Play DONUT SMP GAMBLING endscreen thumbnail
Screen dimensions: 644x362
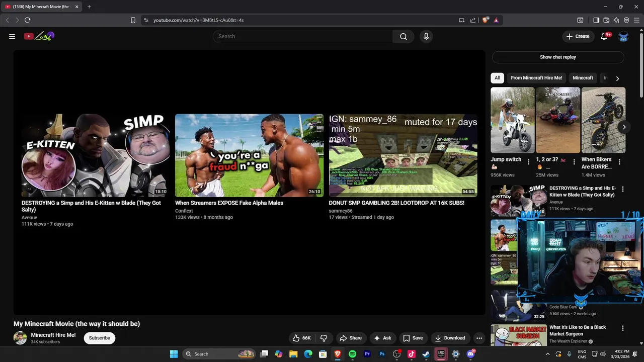403,155
